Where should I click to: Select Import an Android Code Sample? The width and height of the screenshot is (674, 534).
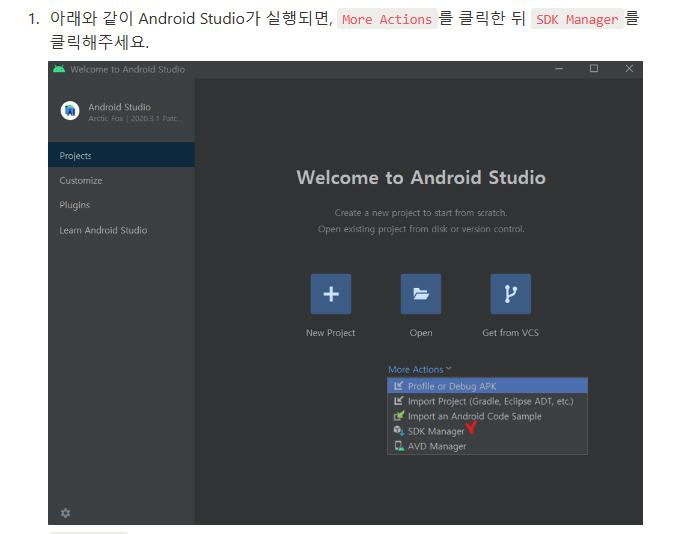tap(487, 416)
